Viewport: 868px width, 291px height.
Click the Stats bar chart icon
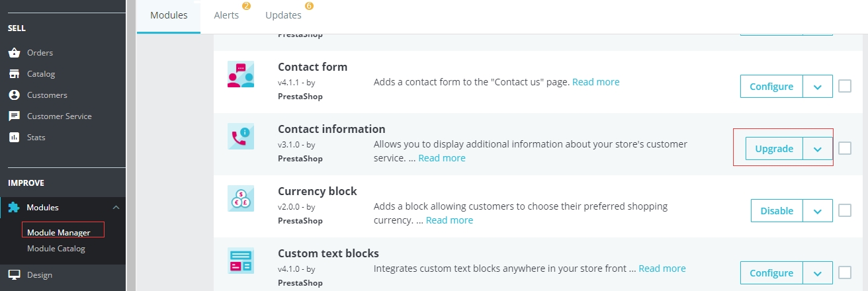[14, 138]
